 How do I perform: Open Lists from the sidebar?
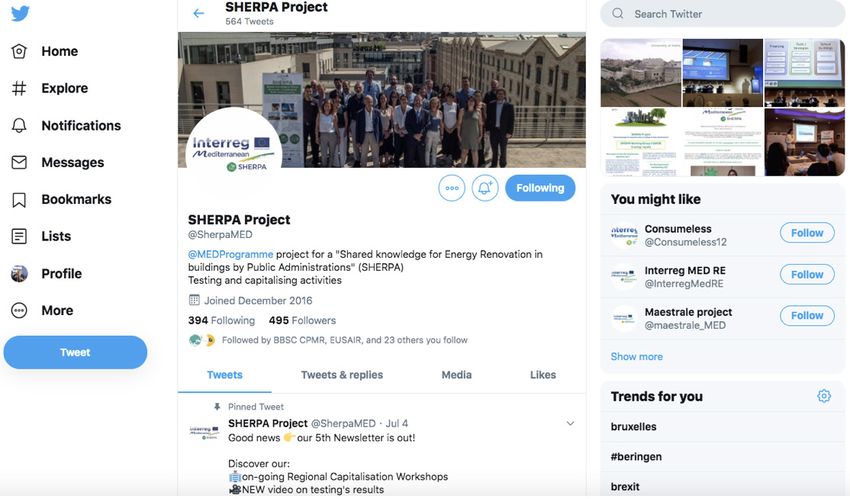pyautogui.click(x=41, y=236)
